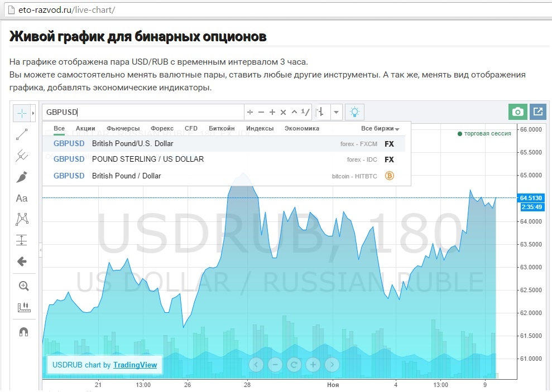Switch to the CFD tab

(191, 129)
